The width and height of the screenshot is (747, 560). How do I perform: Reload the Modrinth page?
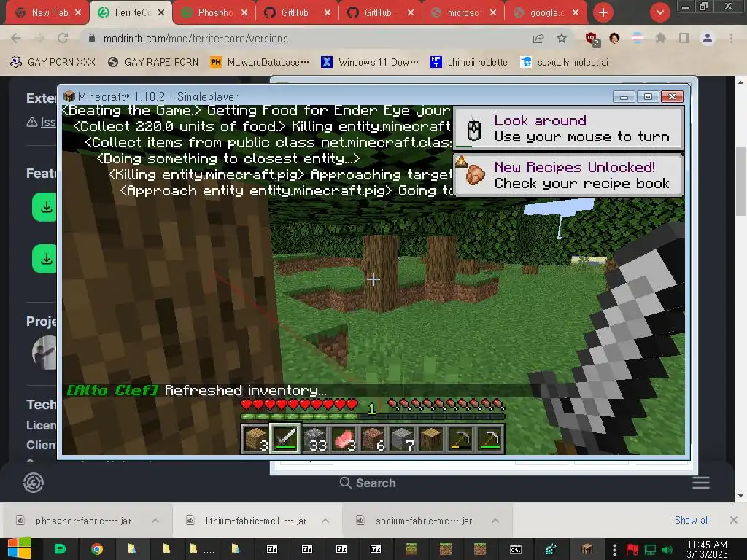[x=63, y=38]
